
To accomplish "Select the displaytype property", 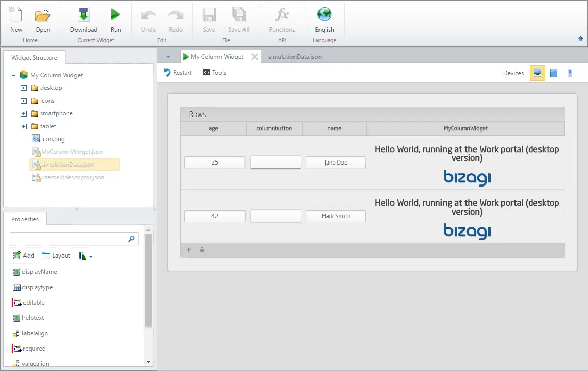I will (x=33, y=287).
